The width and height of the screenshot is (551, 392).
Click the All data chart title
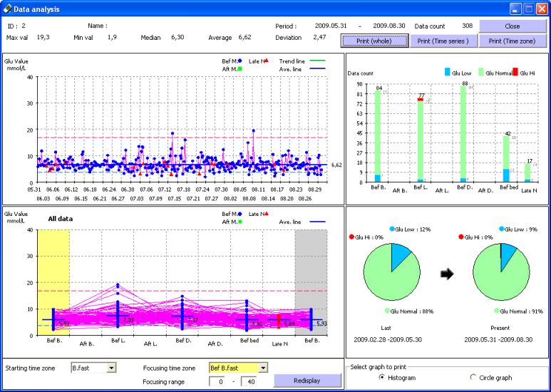tap(61, 219)
